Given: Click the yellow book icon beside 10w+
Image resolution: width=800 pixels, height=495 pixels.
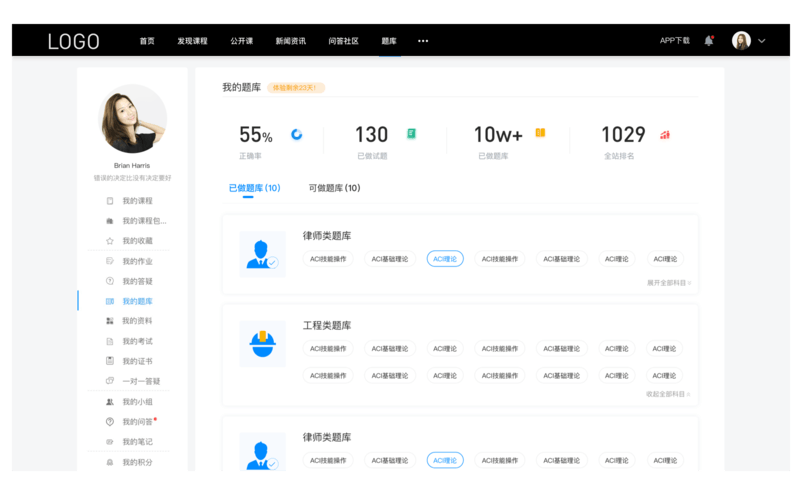Looking at the screenshot, I should pyautogui.click(x=540, y=133).
